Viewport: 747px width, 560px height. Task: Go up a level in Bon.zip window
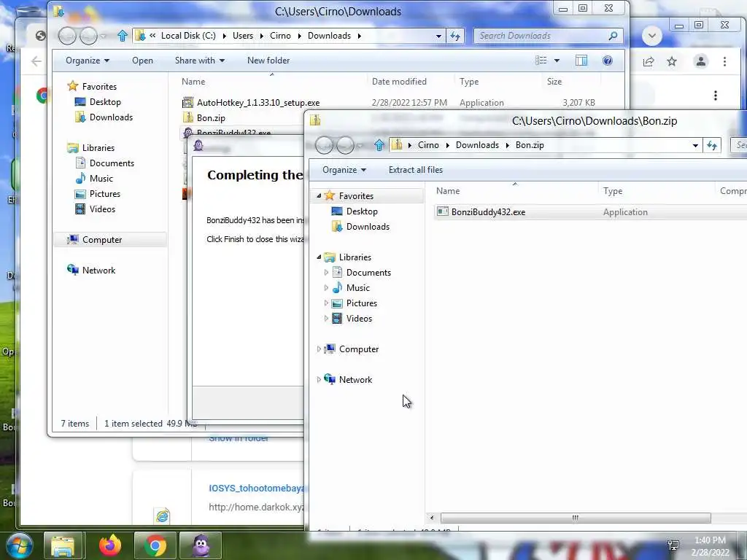pos(379,145)
